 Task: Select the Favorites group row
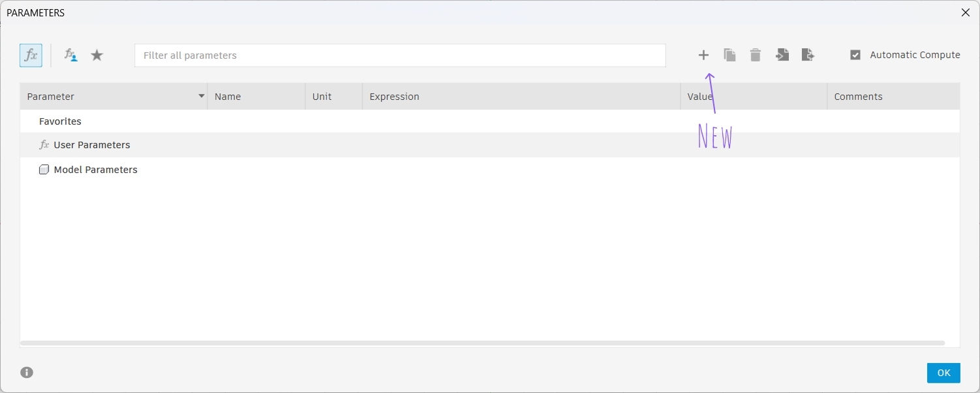pyautogui.click(x=60, y=121)
